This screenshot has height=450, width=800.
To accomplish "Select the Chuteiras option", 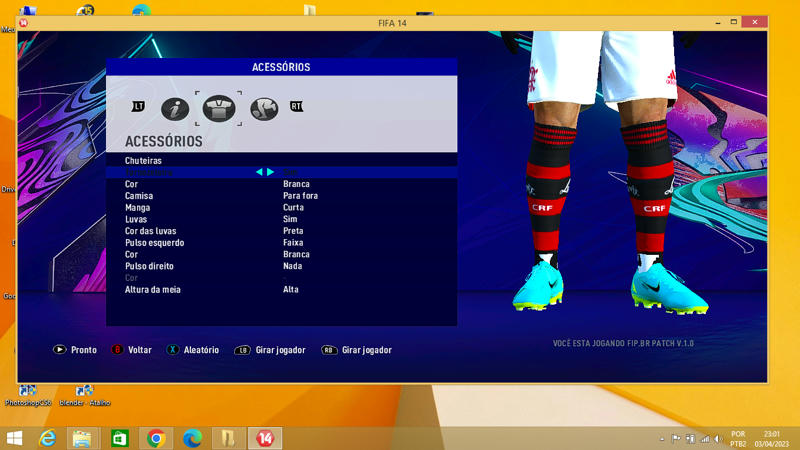I will pyautogui.click(x=143, y=161).
